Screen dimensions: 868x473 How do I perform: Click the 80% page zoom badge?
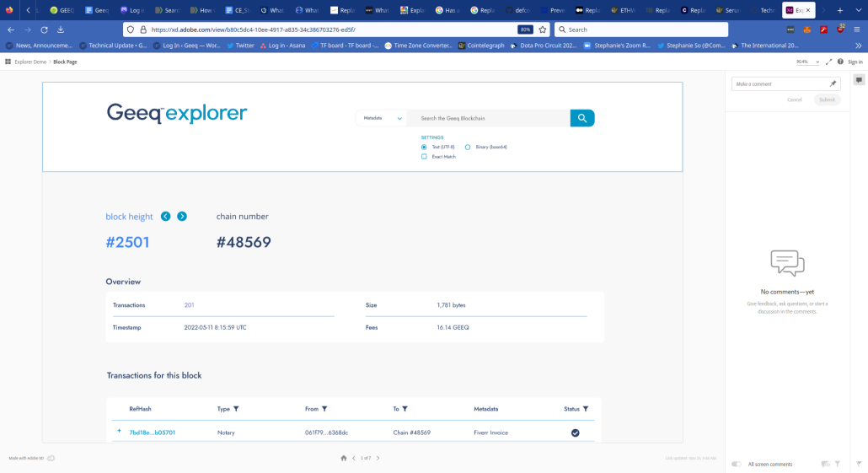tap(525, 30)
